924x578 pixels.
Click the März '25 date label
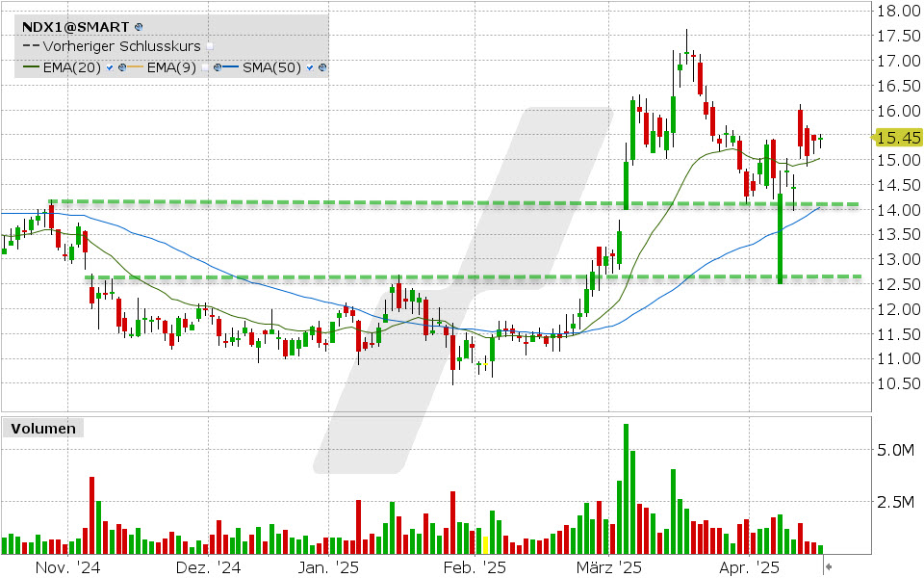(608, 567)
